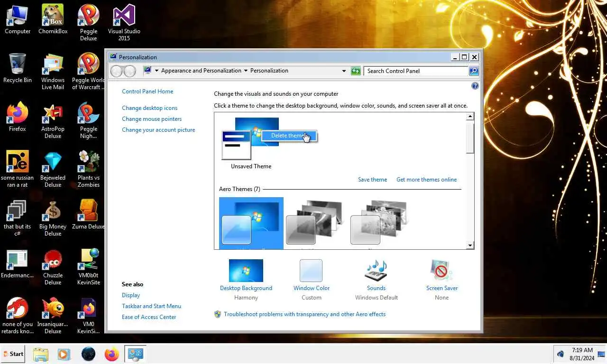Select Peggle Nights desktop icon

[x=88, y=120]
